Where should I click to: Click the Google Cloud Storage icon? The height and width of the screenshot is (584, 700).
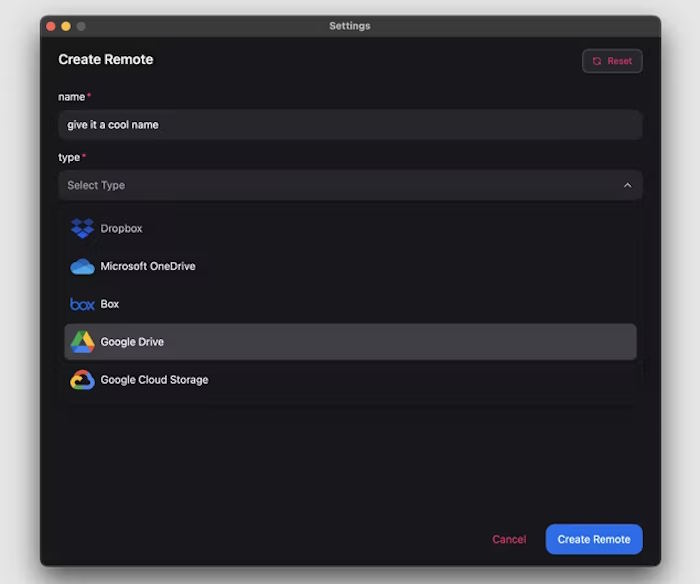pos(82,380)
